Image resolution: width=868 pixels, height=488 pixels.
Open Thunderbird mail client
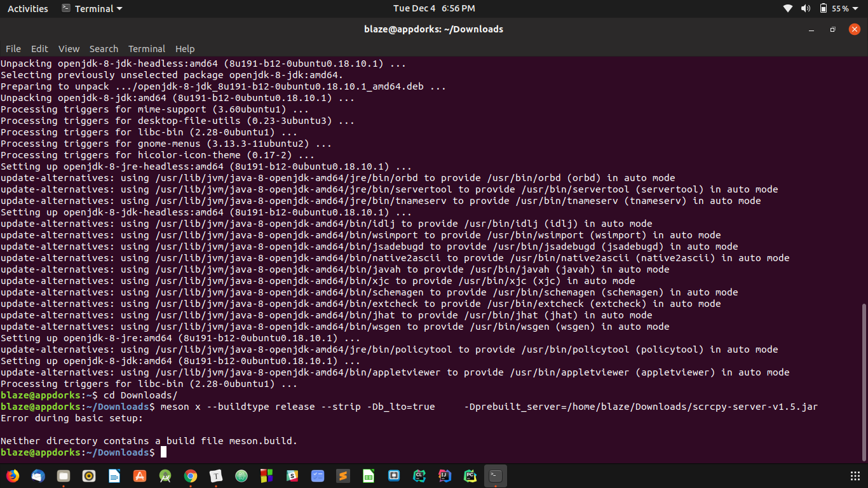point(38,475)
